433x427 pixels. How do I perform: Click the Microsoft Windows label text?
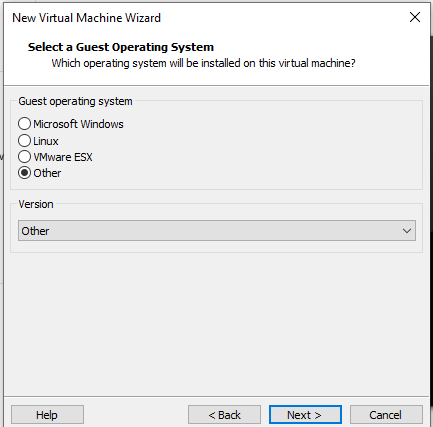click(x=78, y=124)
